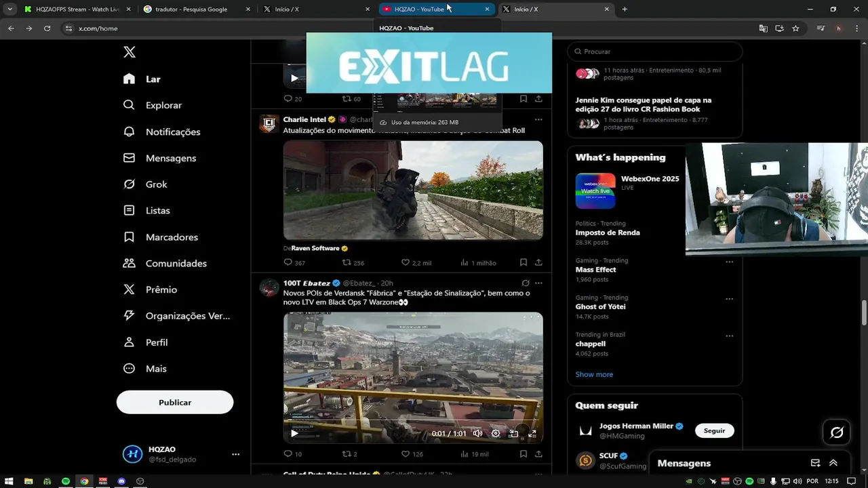Share the 100T Ebatez post
This screenshot has width=868, height=488.
click(x=538, y=453)
